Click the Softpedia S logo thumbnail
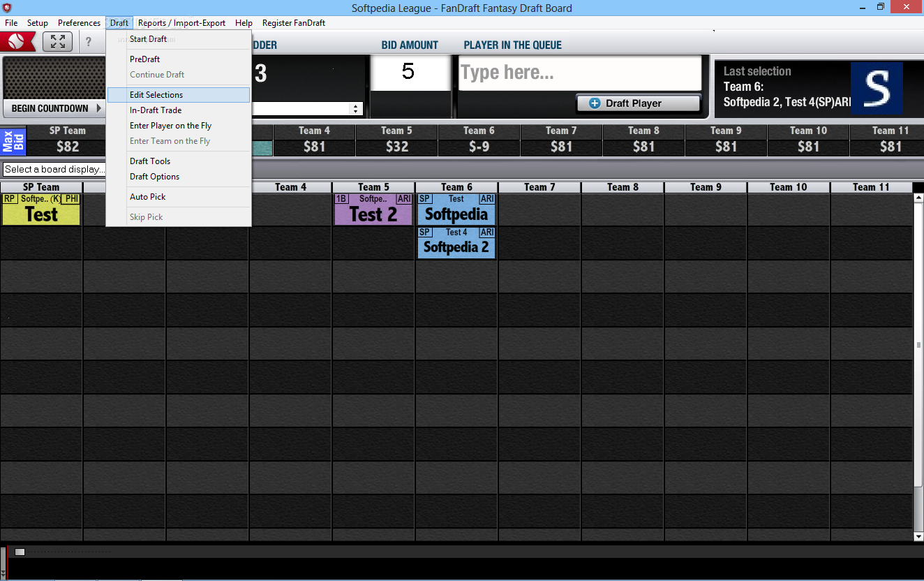This screenshot has height=581, width=924. click(877, 88)
